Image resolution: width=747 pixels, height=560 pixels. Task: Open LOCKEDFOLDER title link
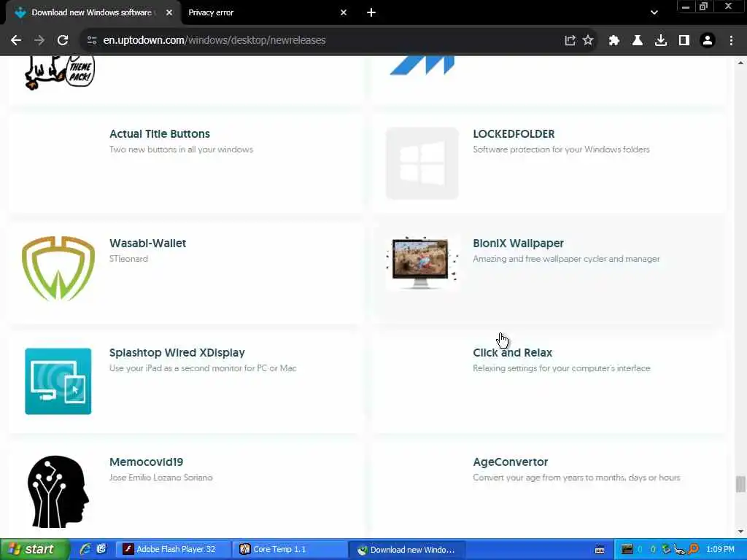click(514, 134)
